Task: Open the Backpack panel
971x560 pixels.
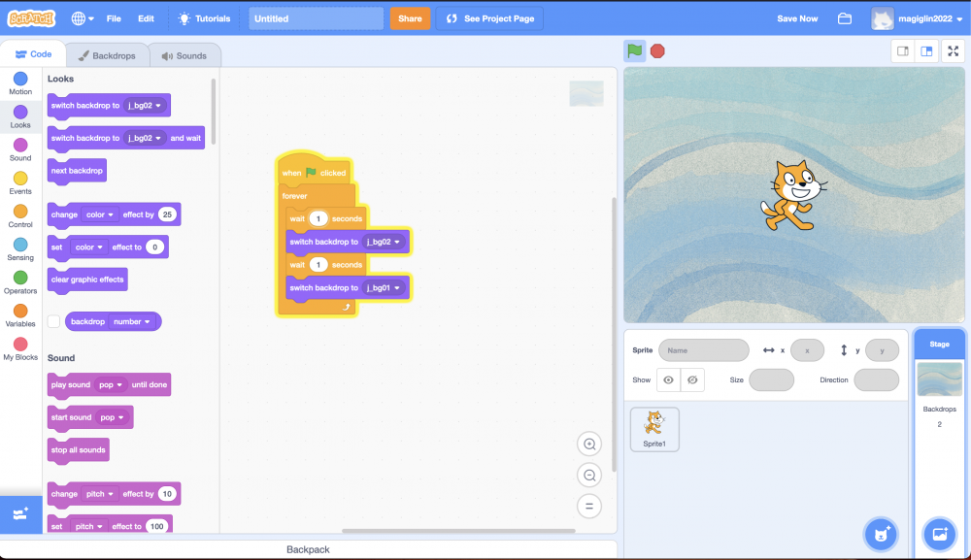Action: coord(308,549)
